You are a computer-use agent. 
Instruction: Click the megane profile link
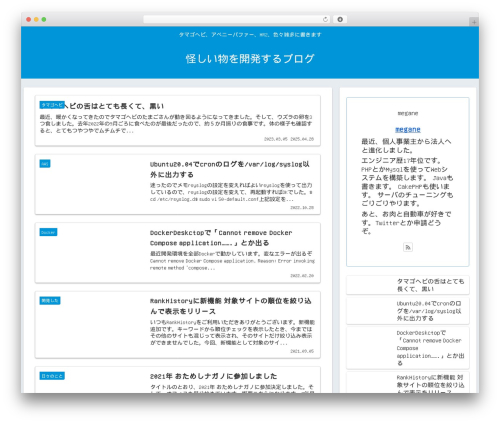tap(408, 130)
